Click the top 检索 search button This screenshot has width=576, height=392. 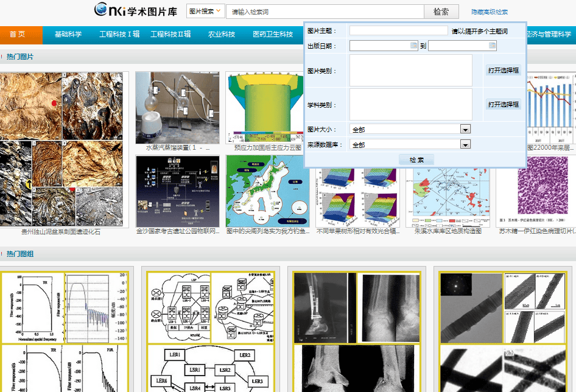tap(441, 12)
